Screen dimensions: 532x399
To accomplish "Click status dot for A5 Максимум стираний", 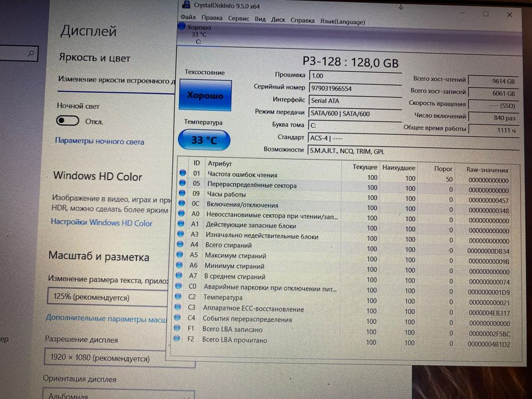I will pos(180,254).
